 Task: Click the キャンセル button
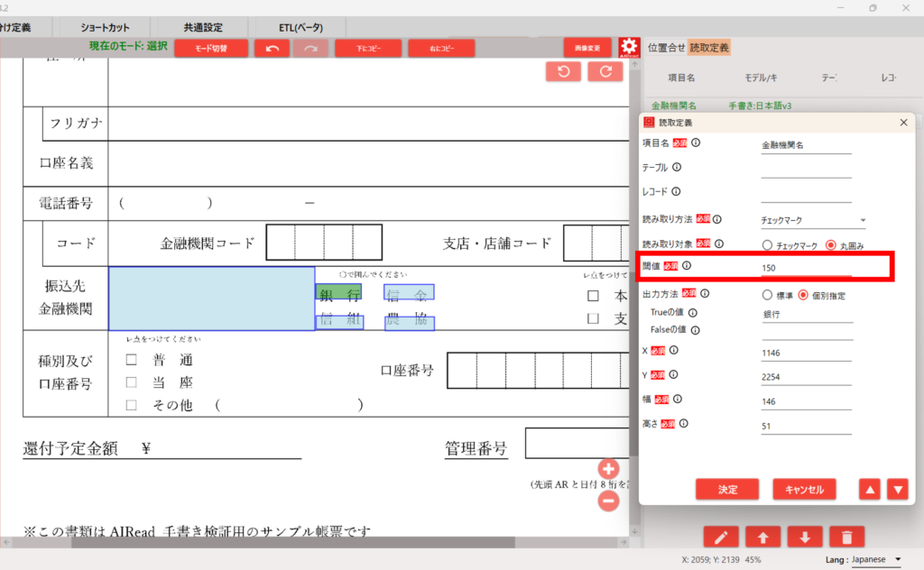coord(804,489)
